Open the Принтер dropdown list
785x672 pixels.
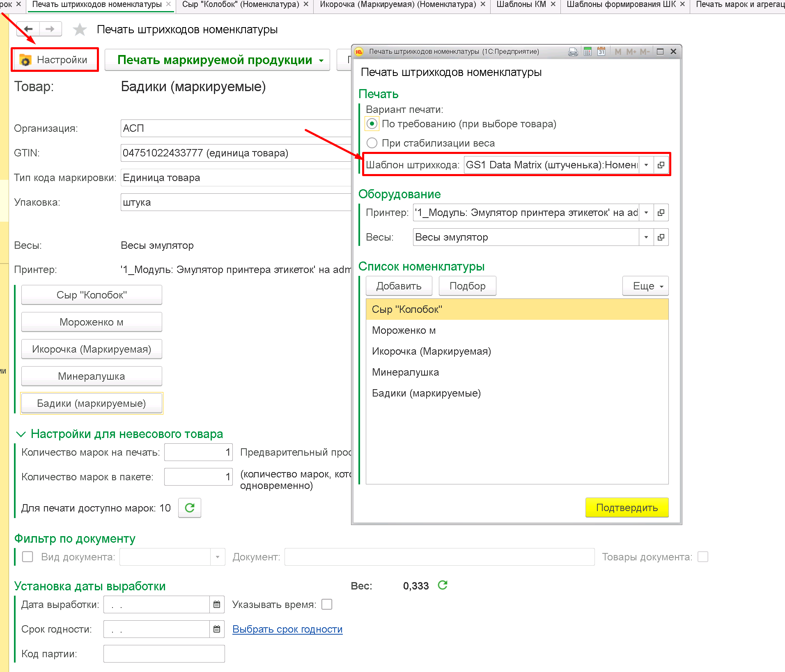point(646,213)
